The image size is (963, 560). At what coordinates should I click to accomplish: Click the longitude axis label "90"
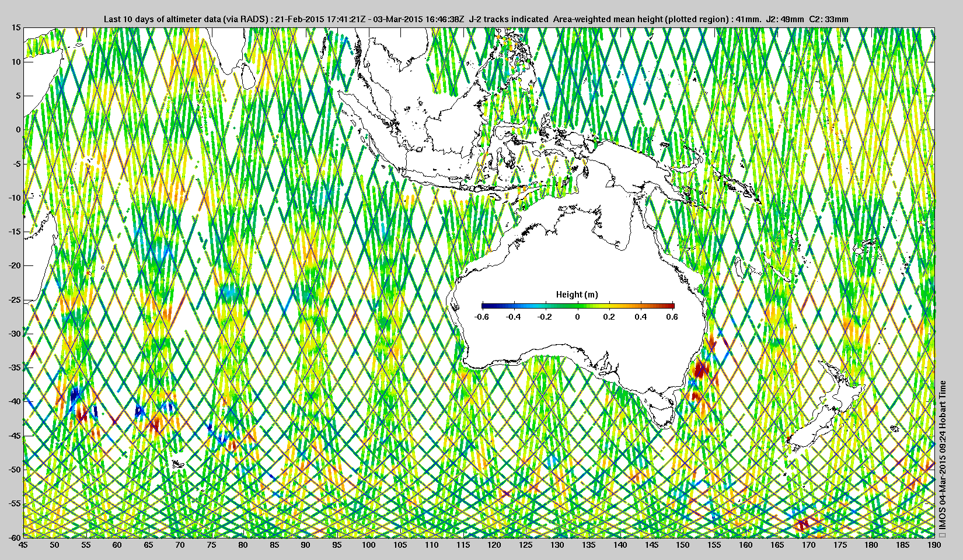[306, 545]
